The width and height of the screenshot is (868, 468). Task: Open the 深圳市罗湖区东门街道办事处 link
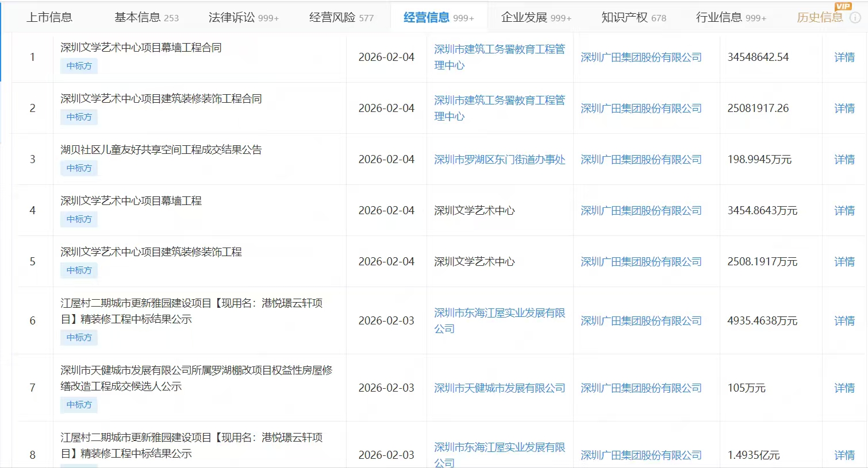(x=500, y=159)
